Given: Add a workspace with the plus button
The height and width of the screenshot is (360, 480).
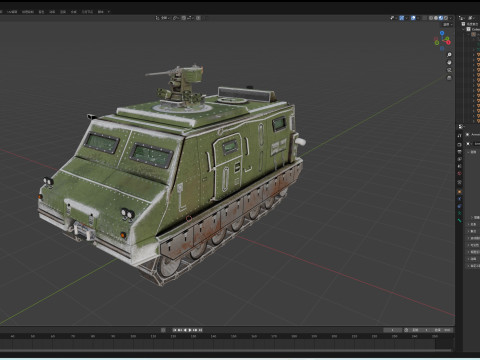Looking at the screenshot, I should pos(108,12).
